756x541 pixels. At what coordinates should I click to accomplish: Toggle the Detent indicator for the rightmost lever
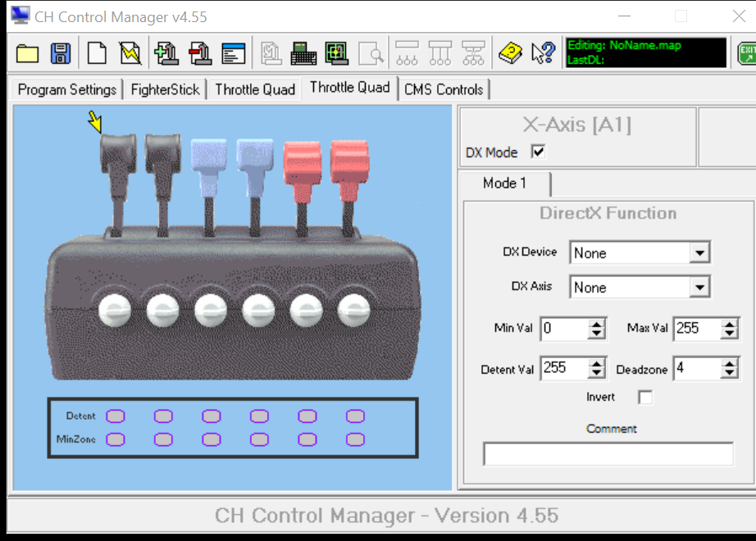(355, 416)
